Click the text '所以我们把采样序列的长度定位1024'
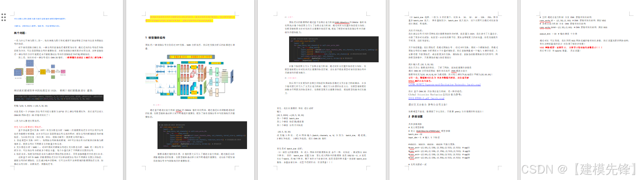The width and height of the screenshot is (644, 180). 35,91
